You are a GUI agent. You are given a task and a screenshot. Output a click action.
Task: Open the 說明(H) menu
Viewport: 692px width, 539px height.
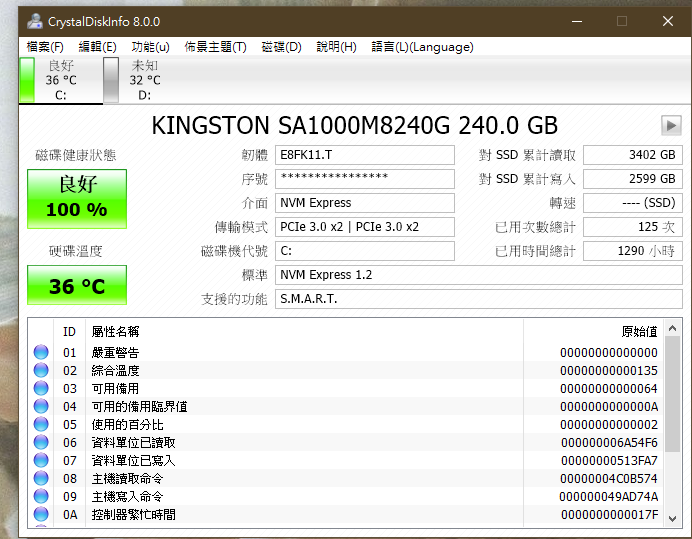click(336, 46)
